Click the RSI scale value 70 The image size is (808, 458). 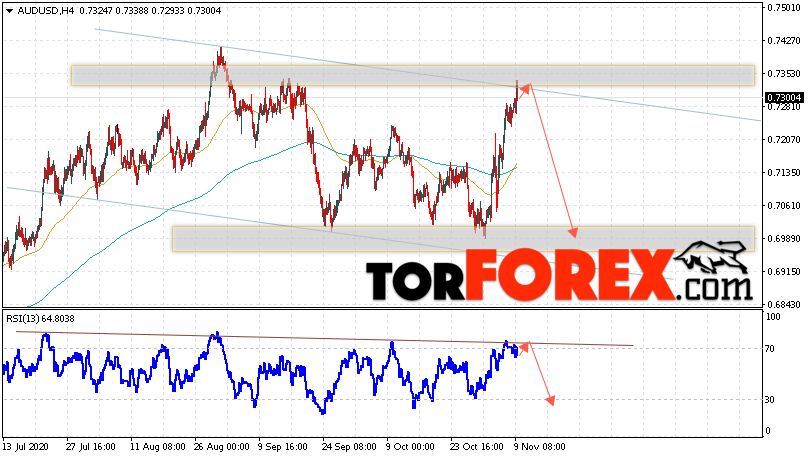pos(770,349)
